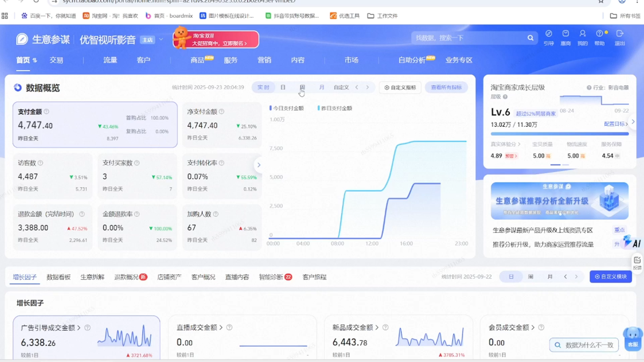The width and height of the screenshot is (644, 362).
Task: Click the help icon beside 支付金额
Action: pyautogui.click(x=47, y=112)
